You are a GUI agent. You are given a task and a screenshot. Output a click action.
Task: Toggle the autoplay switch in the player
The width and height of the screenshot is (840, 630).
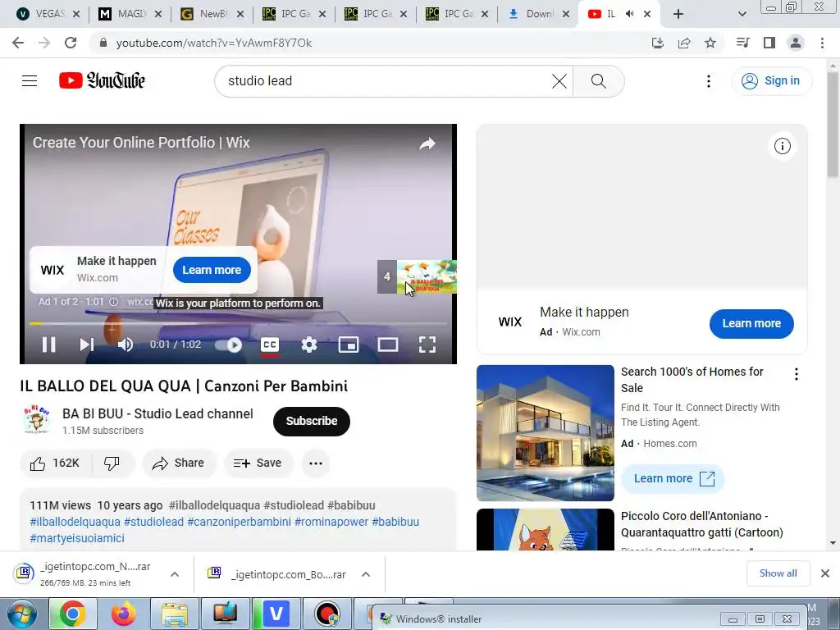tap(229, 345)
